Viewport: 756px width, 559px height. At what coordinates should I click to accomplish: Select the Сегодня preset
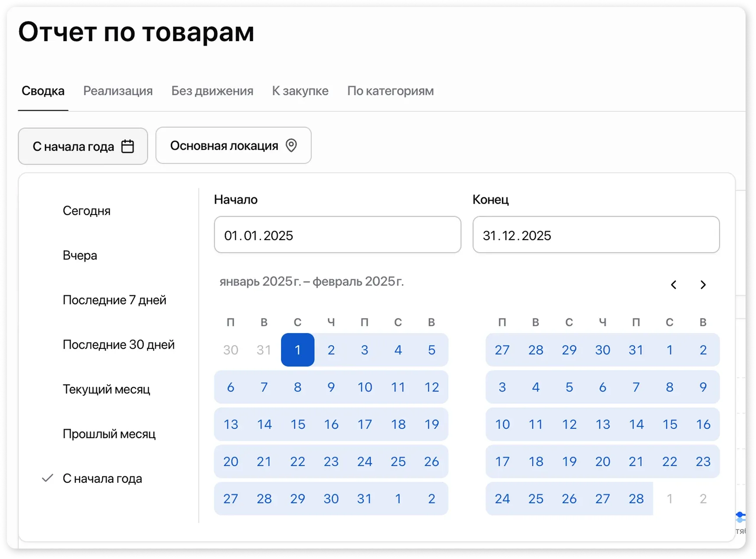pyautogui.click(x=86, y=211)
